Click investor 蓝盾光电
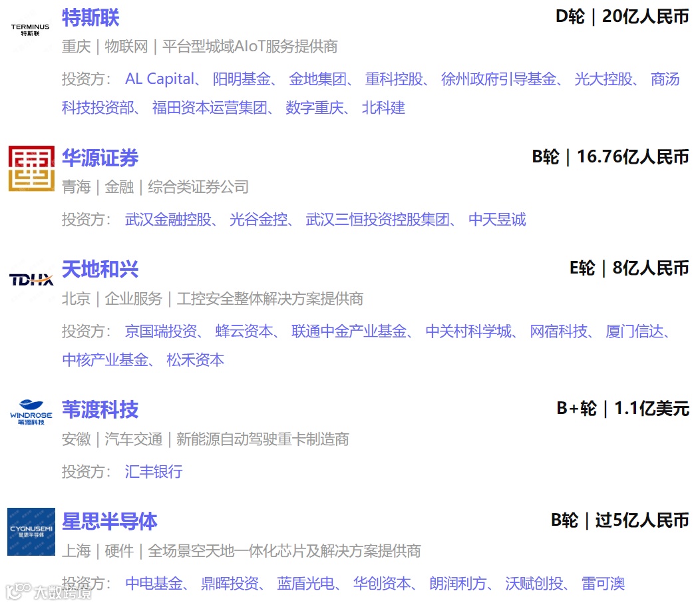 tap(306, 584)
